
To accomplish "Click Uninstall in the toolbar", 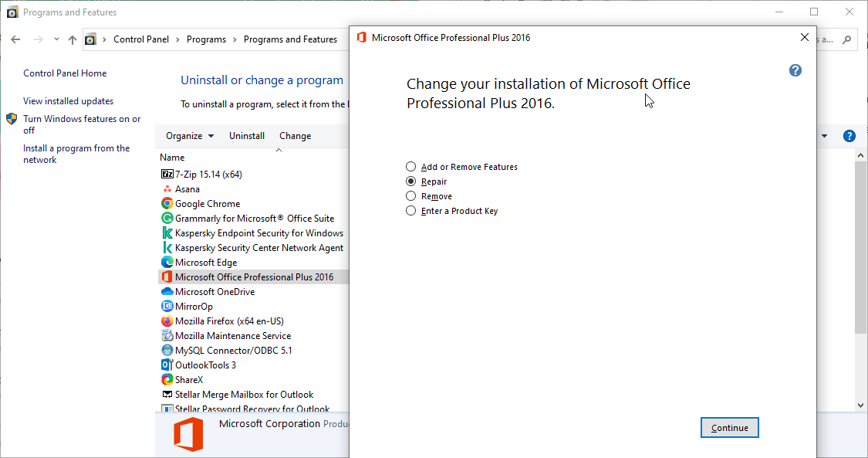I will coord(247,136).
